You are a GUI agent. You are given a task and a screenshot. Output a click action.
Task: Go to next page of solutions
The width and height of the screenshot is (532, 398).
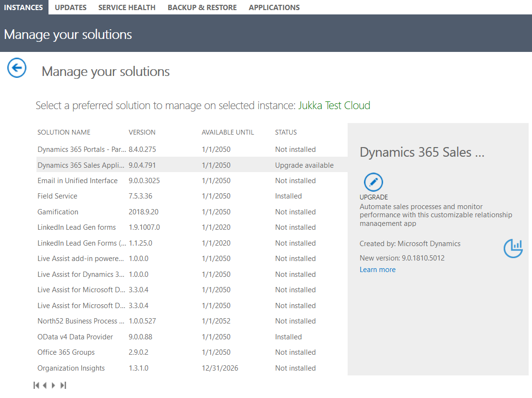[x=53, y=385]
